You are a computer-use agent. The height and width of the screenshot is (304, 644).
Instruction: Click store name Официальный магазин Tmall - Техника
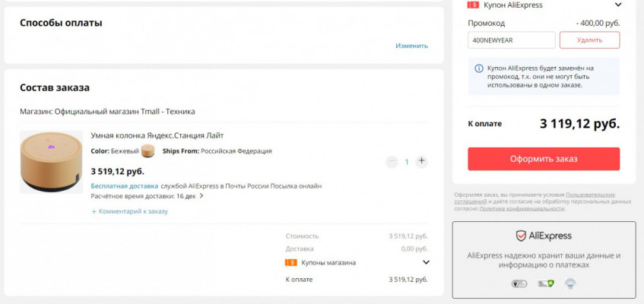coord(125,111)
